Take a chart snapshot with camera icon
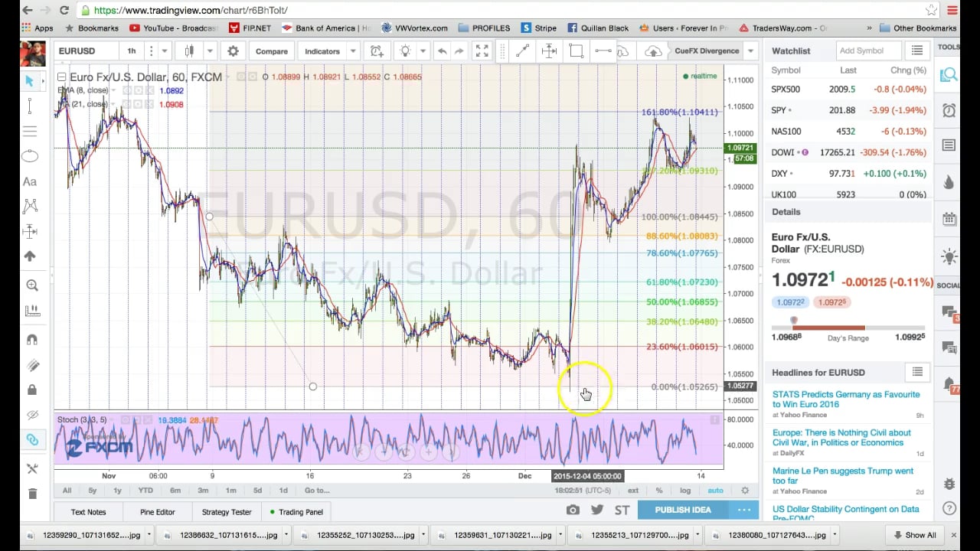The image size is (980, 551). (573, 510)
